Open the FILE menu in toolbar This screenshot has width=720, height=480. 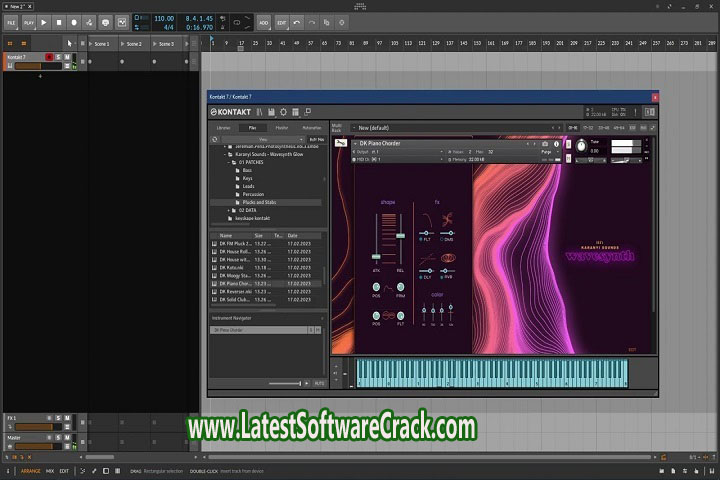tap(10, 21)
